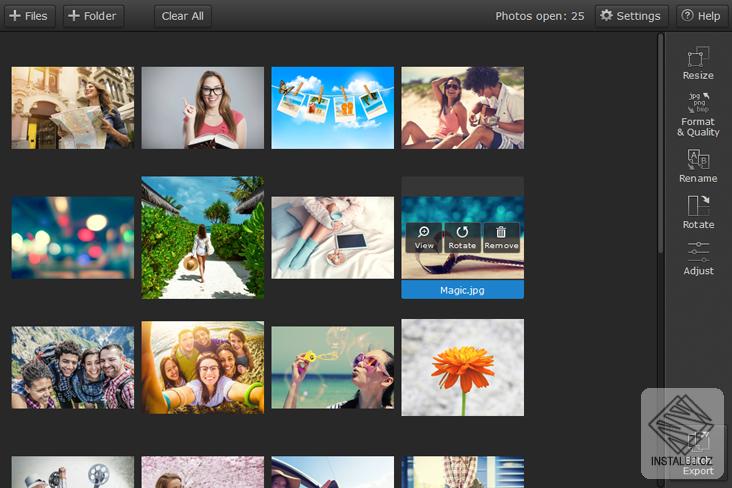Open Settings from the top bar
This screenshot has width=732, height=488.
[631, 16]
